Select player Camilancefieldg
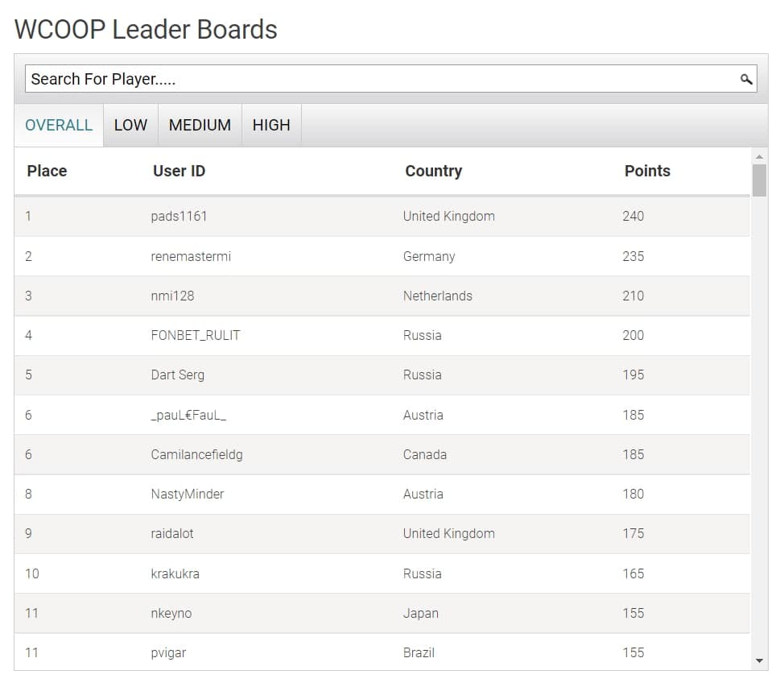 (196, 454)
